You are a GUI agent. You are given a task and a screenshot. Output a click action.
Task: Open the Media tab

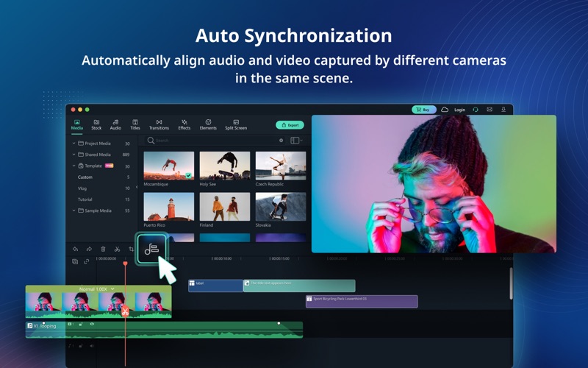(77, 124)
